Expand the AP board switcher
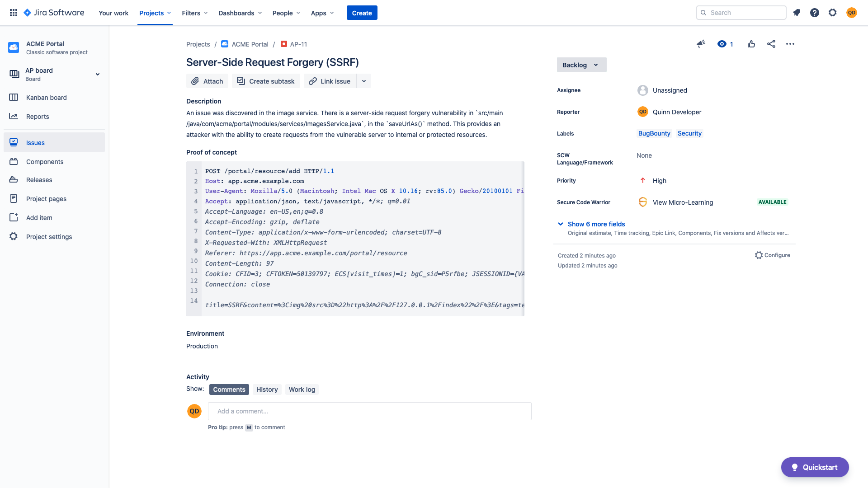This screenshot has width=868, height=488. coord(98,74)
